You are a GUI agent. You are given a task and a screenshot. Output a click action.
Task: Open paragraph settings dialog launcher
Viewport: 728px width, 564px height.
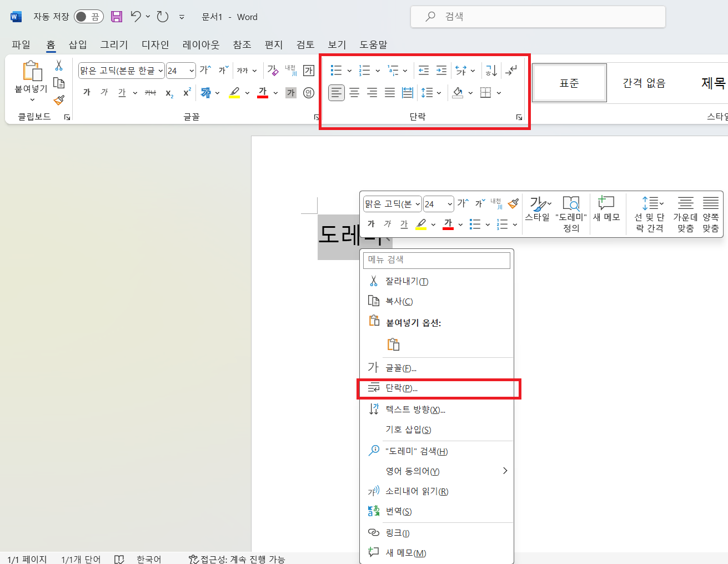tap(519, 117)
